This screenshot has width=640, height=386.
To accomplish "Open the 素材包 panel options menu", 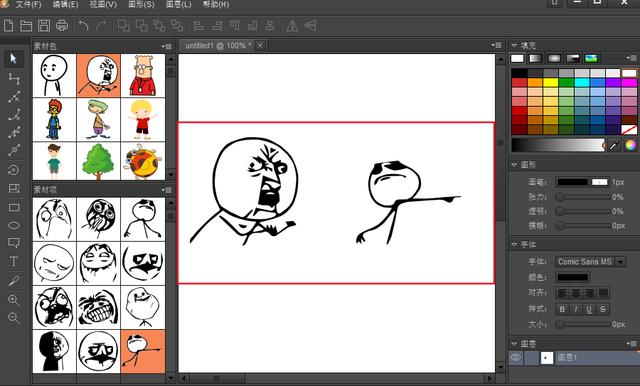I will click(167, 47).
